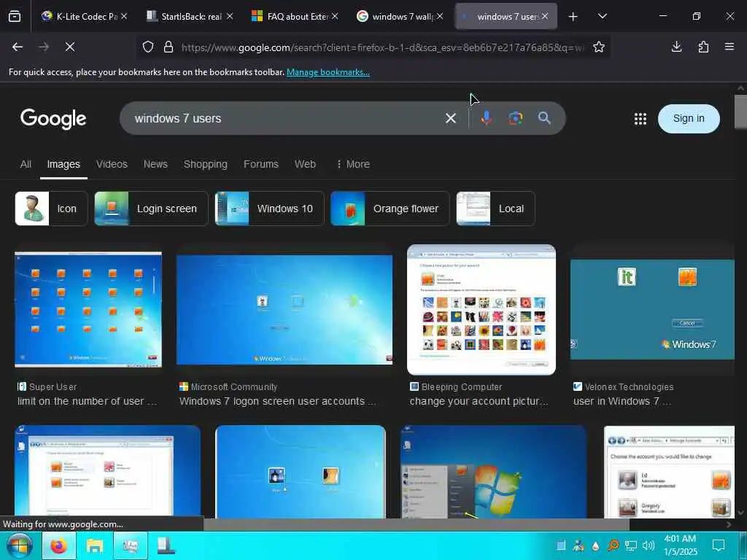Open Shopping results tab
Image resolution: width=747 pixels, height=560 pixels.
(x=205, y=164)
